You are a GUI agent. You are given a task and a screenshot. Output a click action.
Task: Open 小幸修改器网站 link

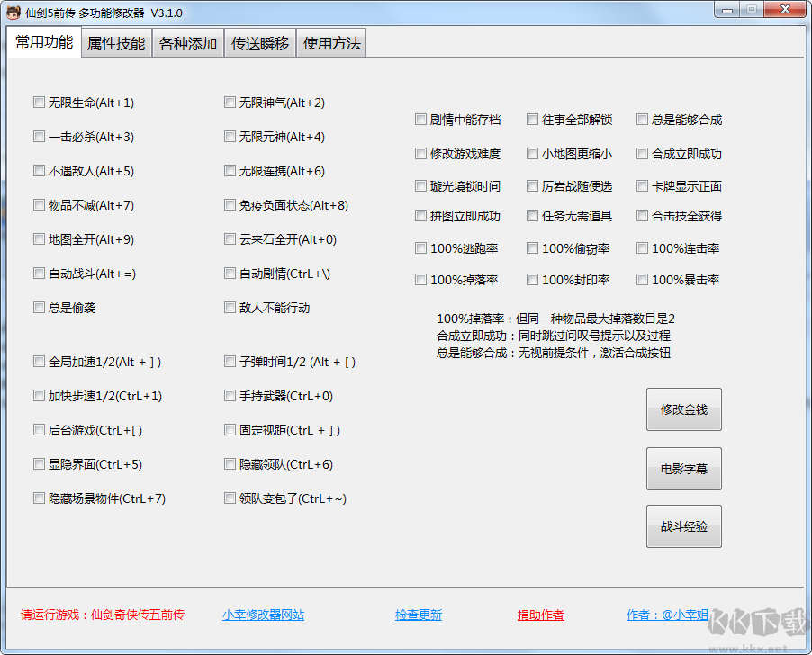click(263, 615)
